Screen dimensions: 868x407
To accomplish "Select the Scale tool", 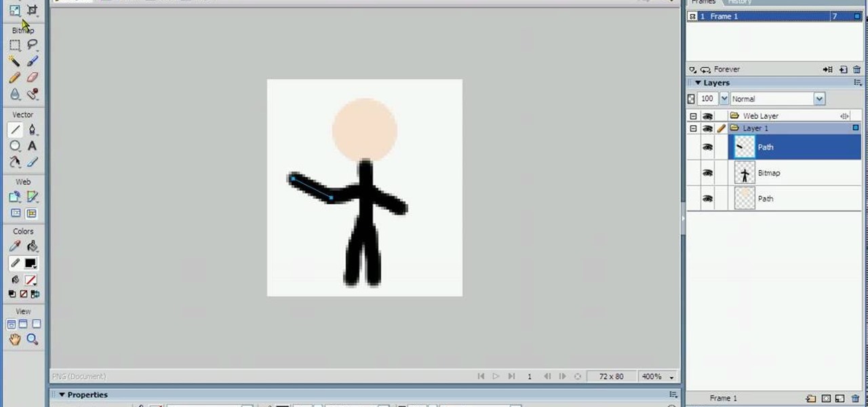I will pos(15,11).
